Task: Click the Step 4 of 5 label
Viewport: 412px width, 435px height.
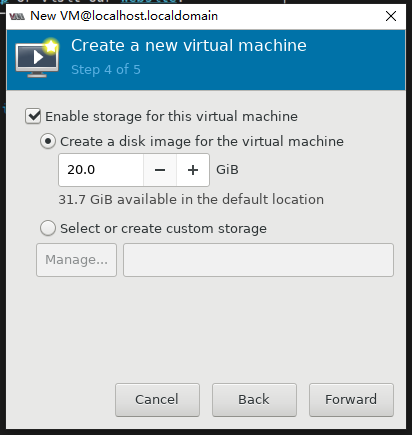Action: pyautogui.click(x=106, y=70)
